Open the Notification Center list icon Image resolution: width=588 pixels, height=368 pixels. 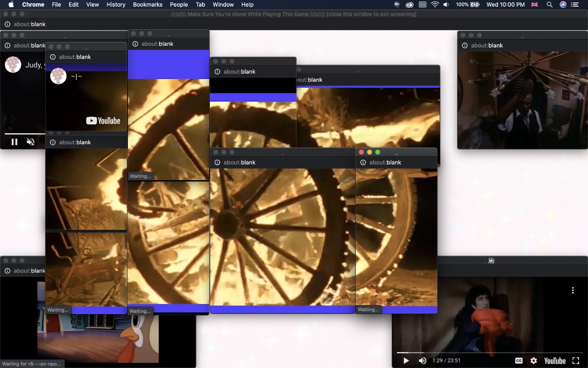(x=575, y=4)
